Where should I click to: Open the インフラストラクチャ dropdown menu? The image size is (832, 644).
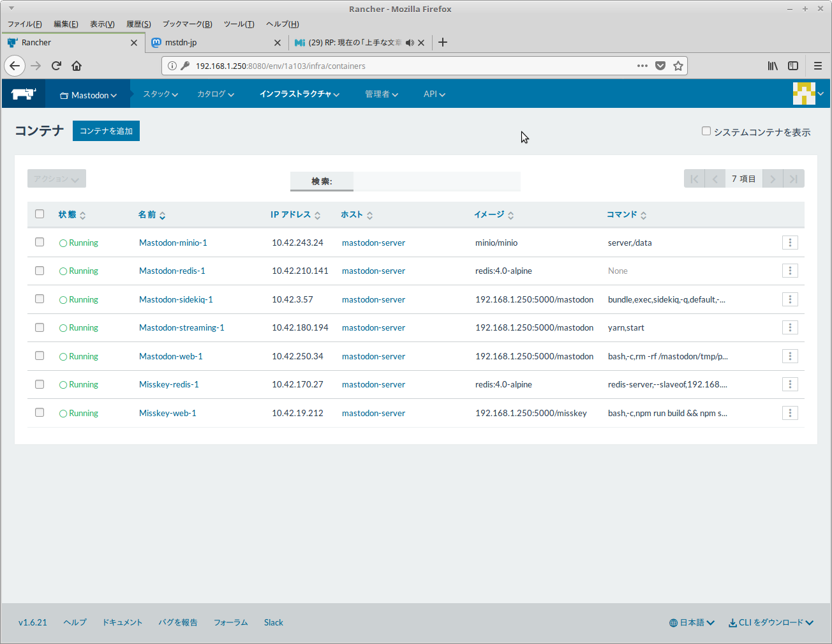[299, 94]
